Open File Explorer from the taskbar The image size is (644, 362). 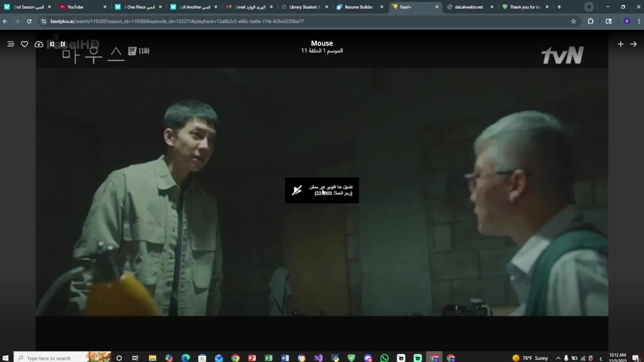152,358
